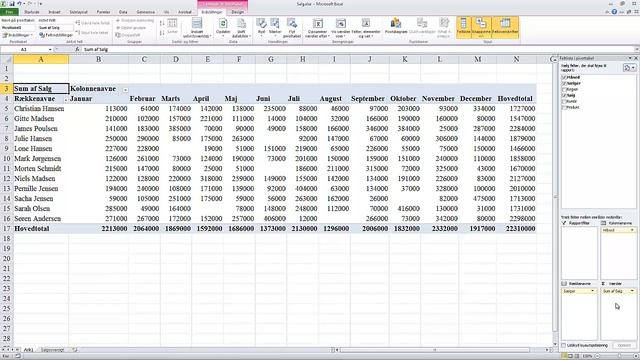Uncheck the Salg field checkbox

click(x=564, y=96)
